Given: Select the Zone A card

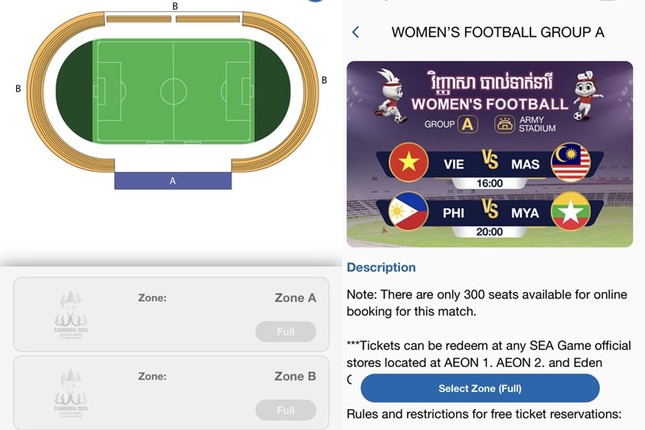Looking at the screenshot, I should [170, 314].
